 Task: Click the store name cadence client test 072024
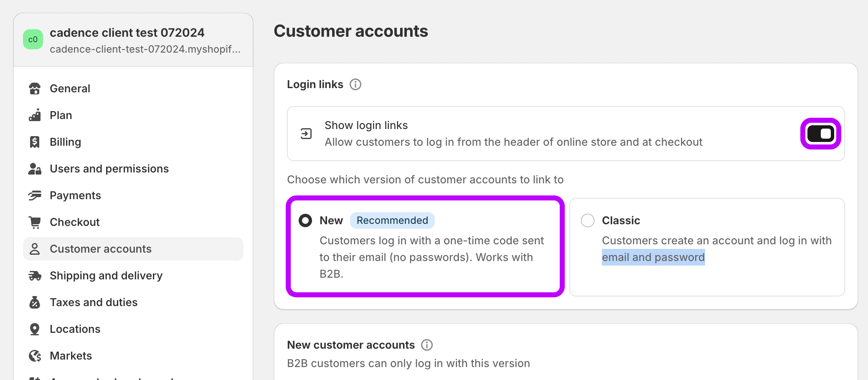coord(127,33)
